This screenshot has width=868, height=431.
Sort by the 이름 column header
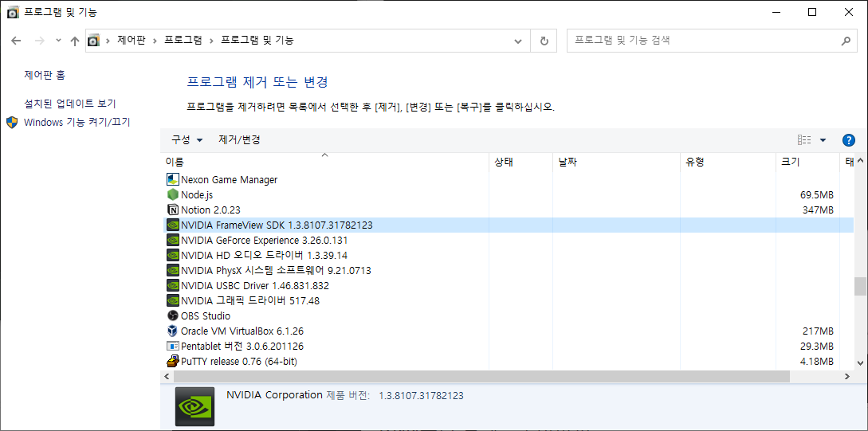tap(325, 162)
